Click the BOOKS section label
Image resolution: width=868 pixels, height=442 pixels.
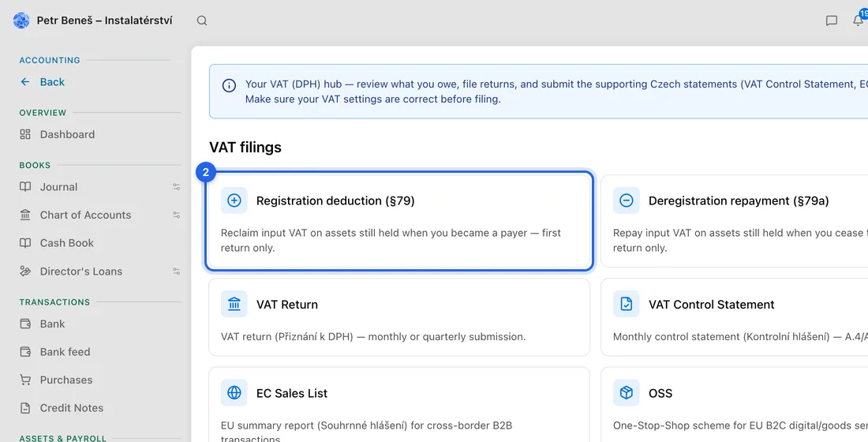point(35,165)
